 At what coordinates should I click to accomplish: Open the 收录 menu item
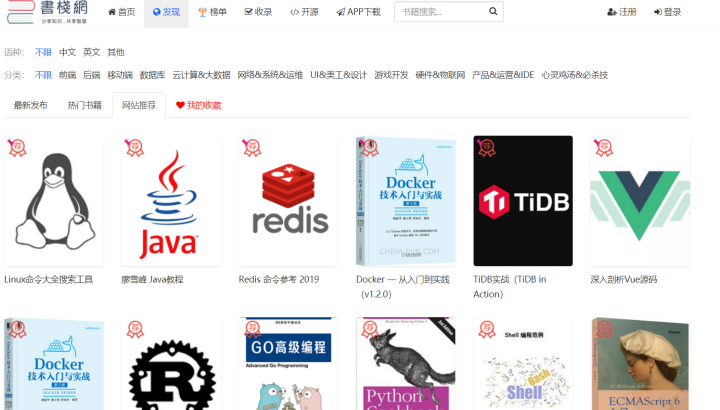click(x=258, y=12)
